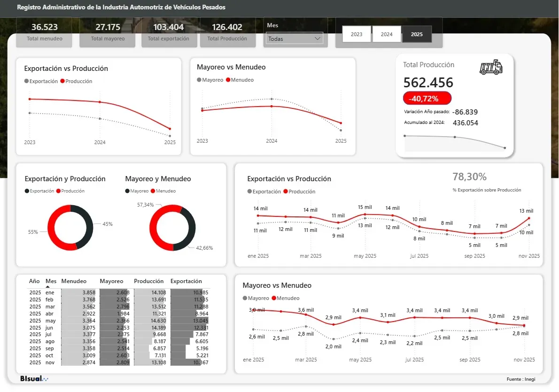Toggle the 2025 year slicer
Screen dimensions: 559x392
tap(417, 34)
